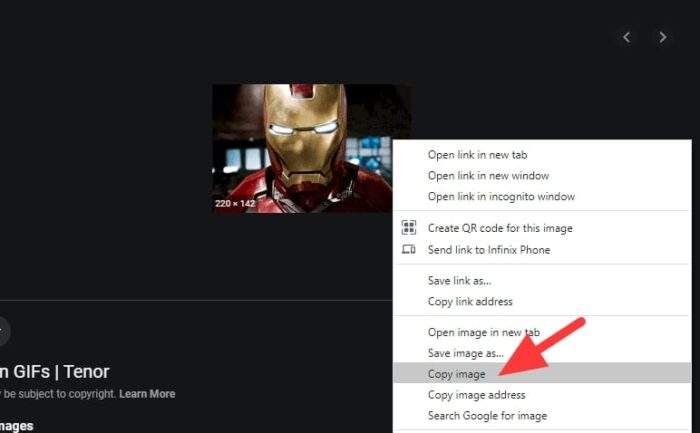Click the previous image arrow

point(627,37)
